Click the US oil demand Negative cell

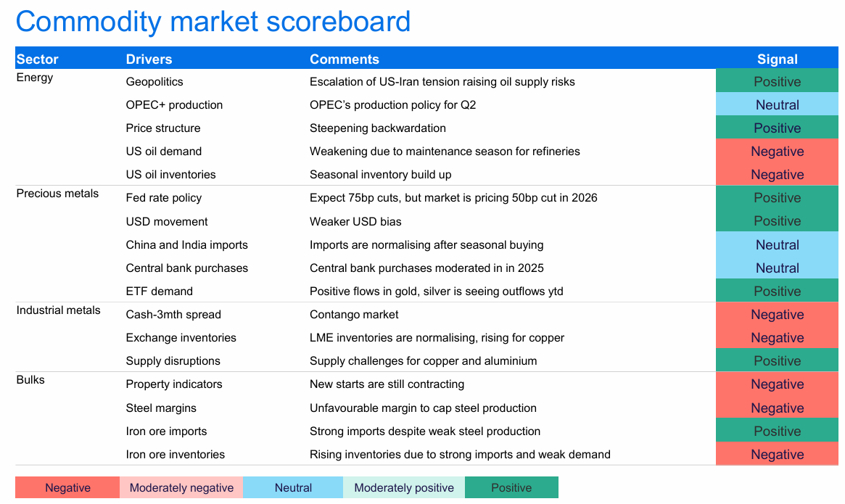[x=777, y=152]
